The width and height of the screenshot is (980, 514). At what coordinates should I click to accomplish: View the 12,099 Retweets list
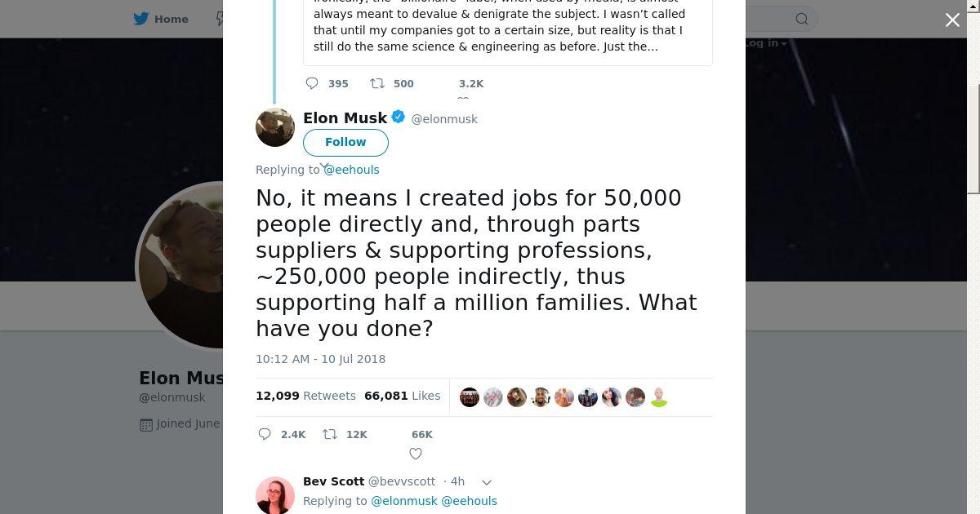pyautogui.click(x=305, y=396)
